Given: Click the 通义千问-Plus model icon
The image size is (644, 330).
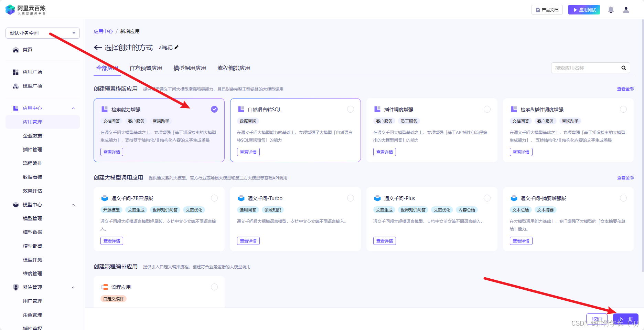Looking at the screenshot, I should click(x=377, y=198).
